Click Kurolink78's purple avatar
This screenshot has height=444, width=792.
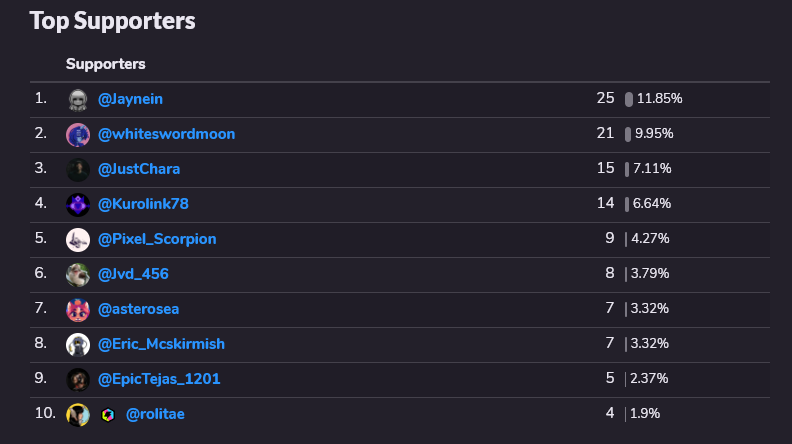(78, 205)
